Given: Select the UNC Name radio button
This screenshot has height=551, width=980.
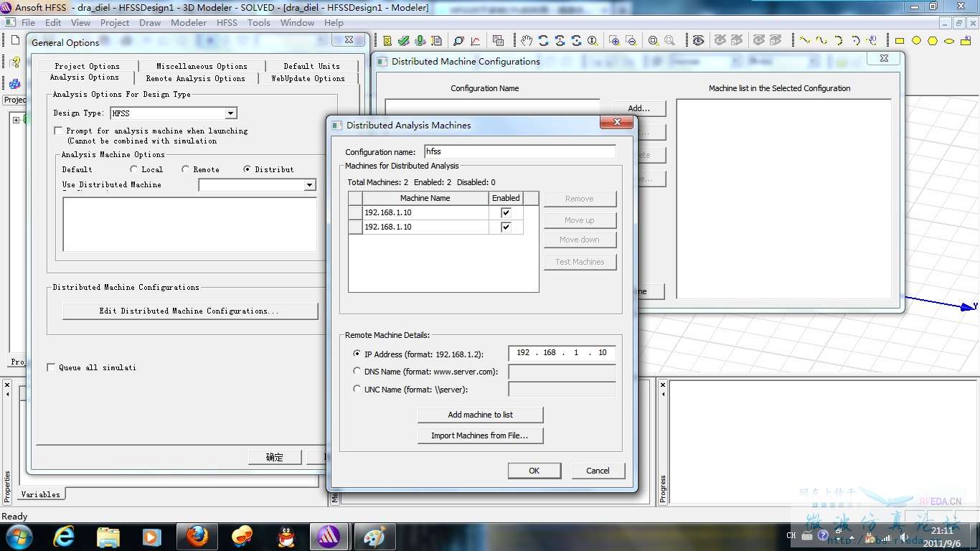Looking at the screenshot, I should tap(357, 389).
